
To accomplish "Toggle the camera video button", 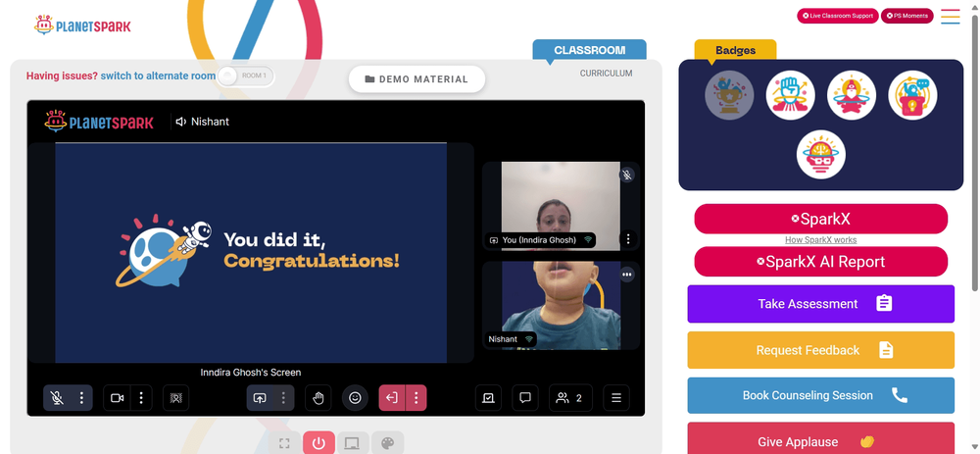I will 117,398.
